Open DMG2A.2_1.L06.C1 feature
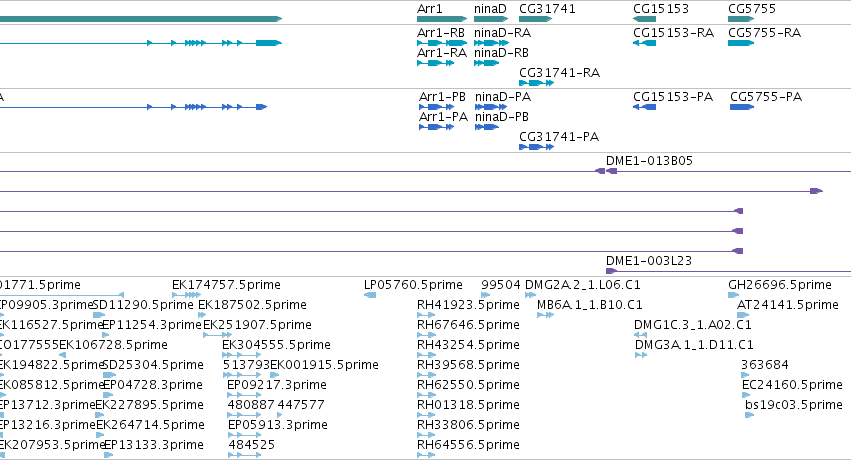 pyautogui.click(x=583, y=285)
